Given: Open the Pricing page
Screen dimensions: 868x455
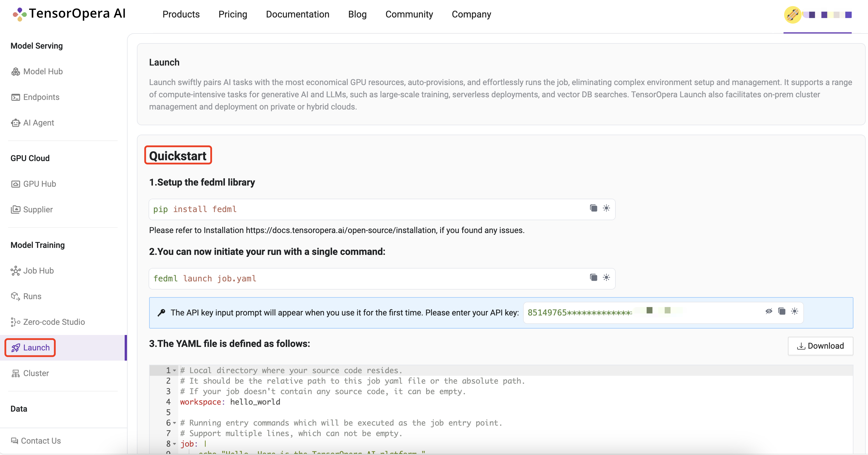Looking at the screenshot, I should (233, 14).
